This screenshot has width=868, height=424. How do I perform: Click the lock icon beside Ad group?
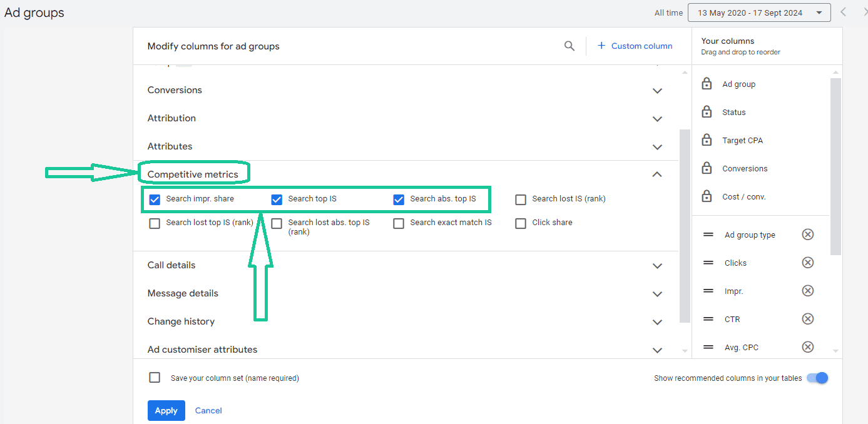click(707, 84)
